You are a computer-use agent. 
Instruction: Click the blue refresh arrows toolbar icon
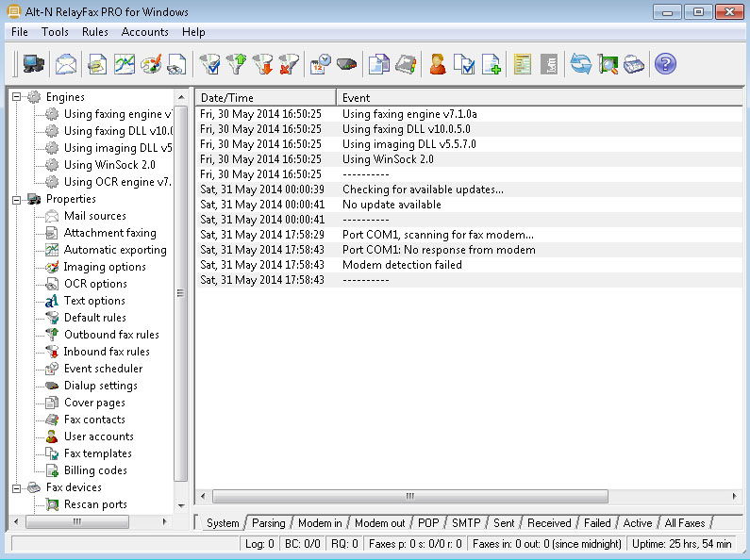580,64
